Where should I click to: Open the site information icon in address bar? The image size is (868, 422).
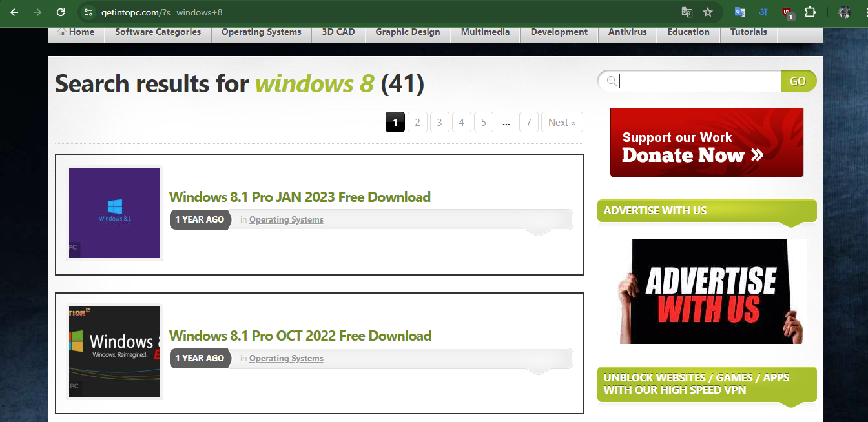[89, 12]
